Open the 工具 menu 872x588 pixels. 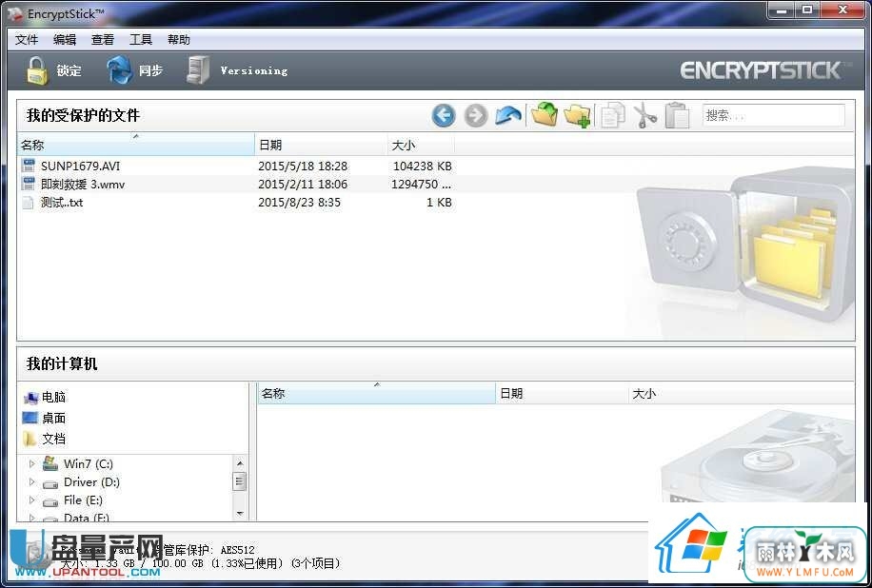pyautogui.click(x=141, y=39)
